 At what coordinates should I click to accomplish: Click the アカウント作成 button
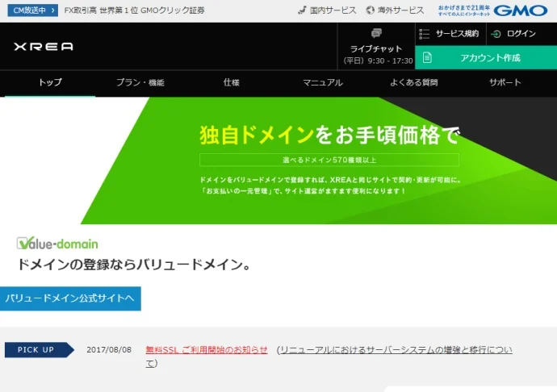[486, 57]
